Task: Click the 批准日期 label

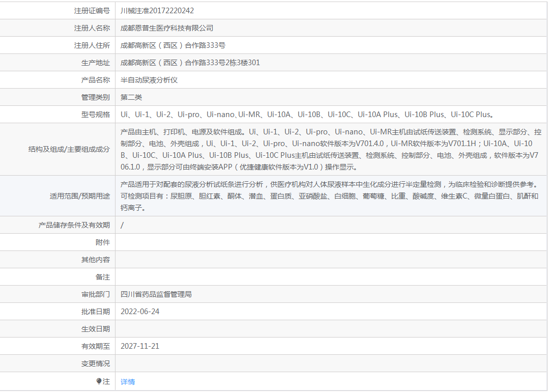Action: tap(96, 312)
